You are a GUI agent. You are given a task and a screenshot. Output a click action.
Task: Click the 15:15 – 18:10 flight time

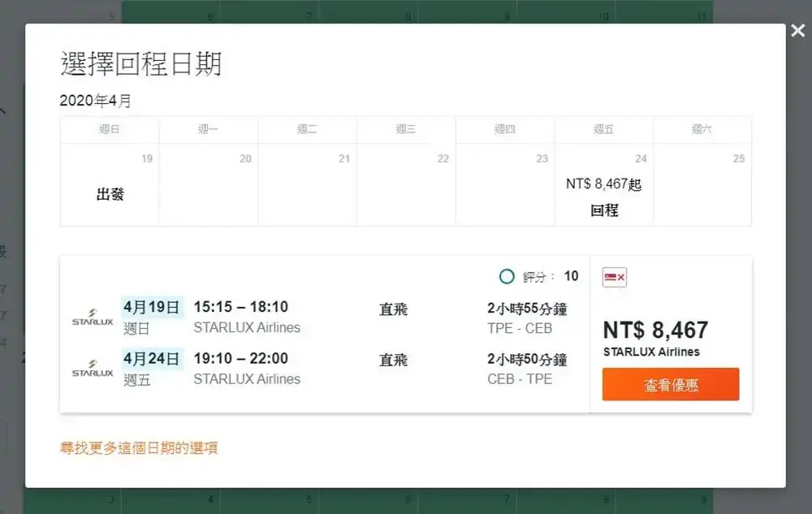pos(241,307)
